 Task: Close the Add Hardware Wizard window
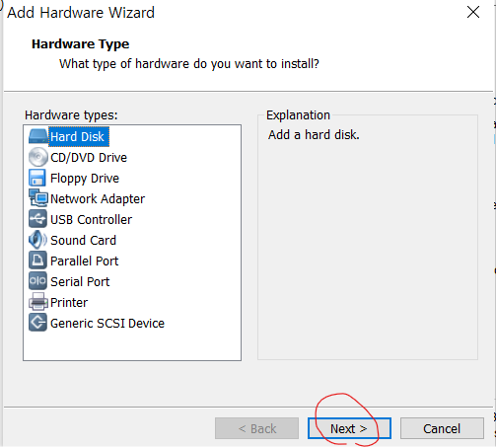point(473,13)
